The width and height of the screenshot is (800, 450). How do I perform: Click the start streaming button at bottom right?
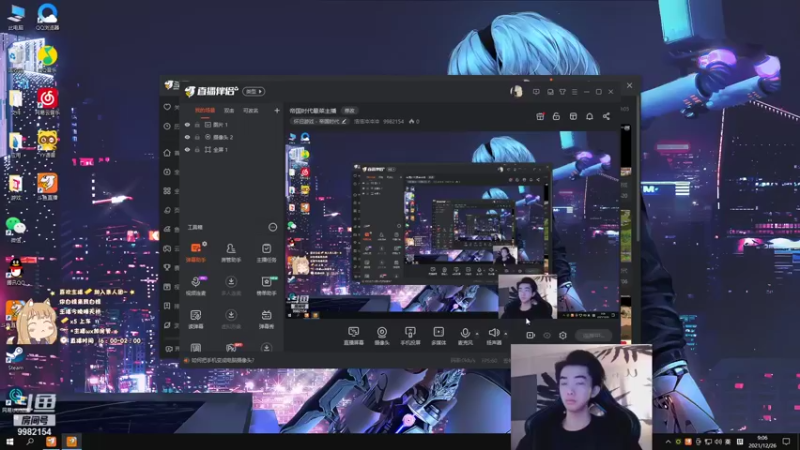pyautogui.click(x=594, y=335)
